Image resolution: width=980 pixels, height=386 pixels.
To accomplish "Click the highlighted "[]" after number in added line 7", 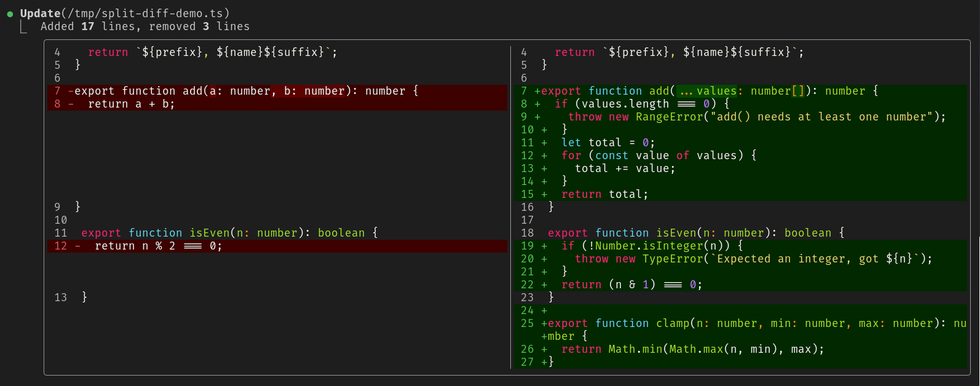I will coord(798,91).
